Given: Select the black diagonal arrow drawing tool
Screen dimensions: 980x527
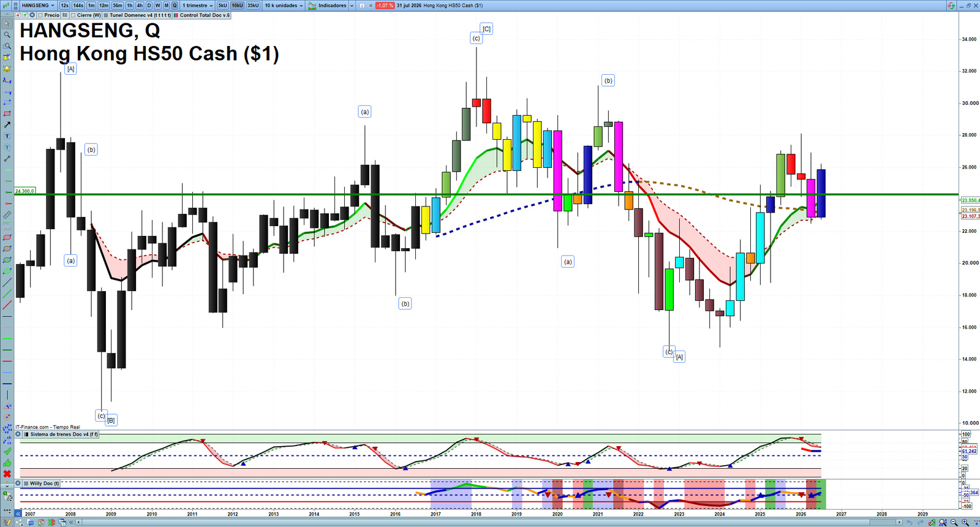Looking at the screenshot, I should pos(7,125).
